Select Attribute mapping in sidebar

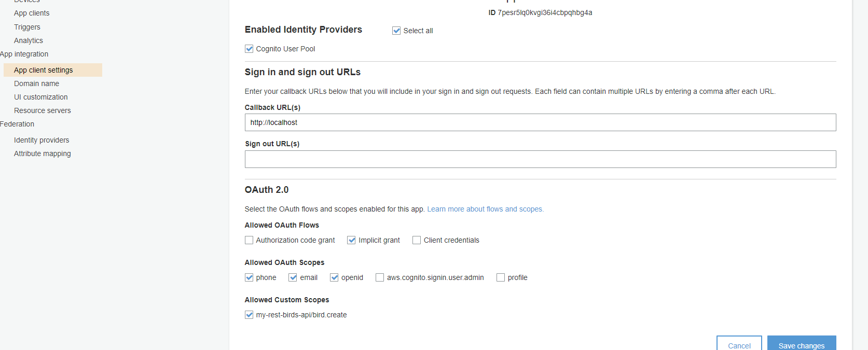pos(43,153)
